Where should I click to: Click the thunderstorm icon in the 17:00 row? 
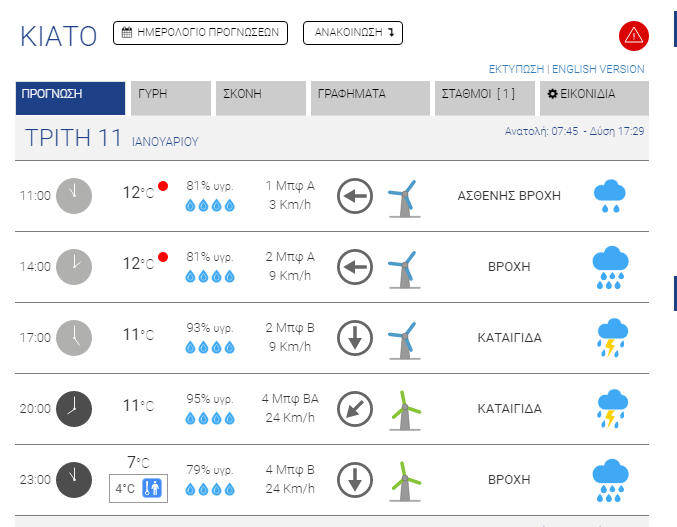[x=611, y=338]
